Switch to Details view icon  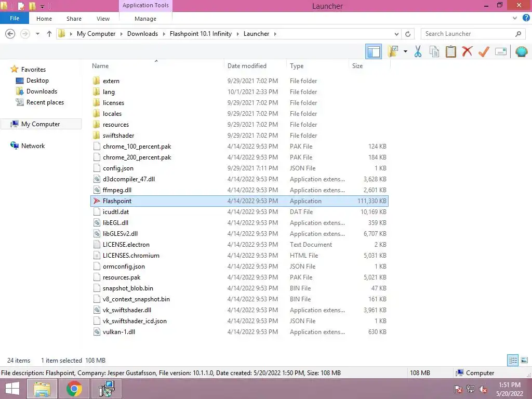point(513,361)
